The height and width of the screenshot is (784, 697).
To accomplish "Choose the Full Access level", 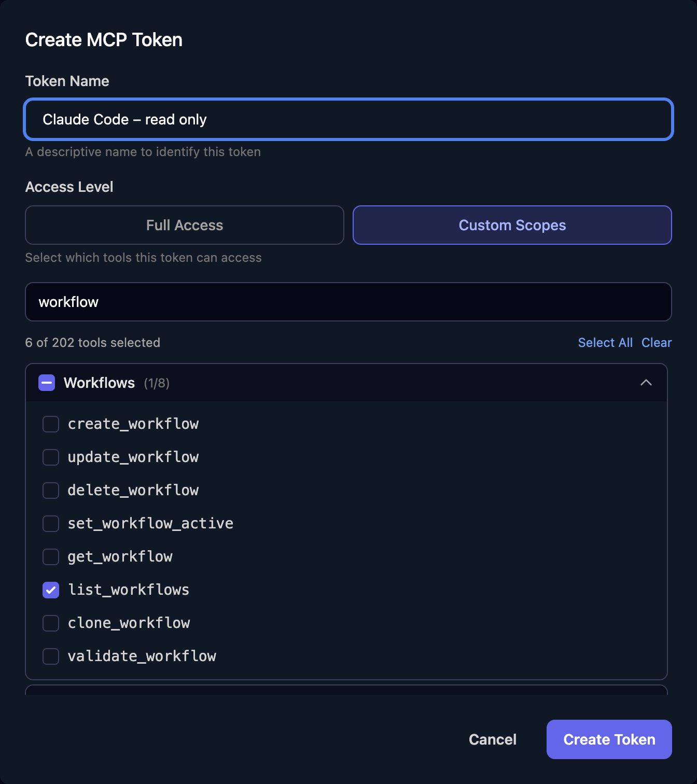I will (185, 225).
